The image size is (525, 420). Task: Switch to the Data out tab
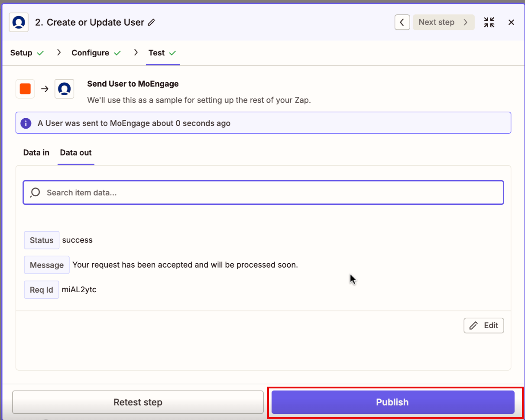pos(76,153)
